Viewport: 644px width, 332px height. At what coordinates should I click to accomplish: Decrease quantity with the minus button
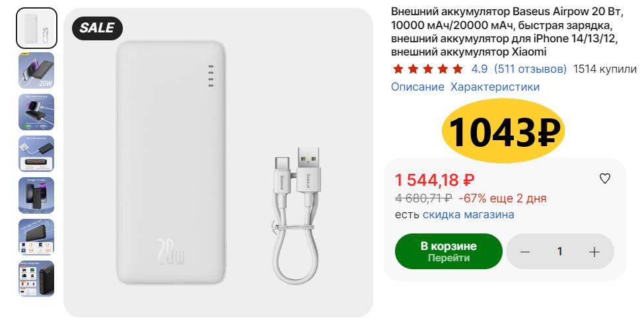click(x=525, y=252)
